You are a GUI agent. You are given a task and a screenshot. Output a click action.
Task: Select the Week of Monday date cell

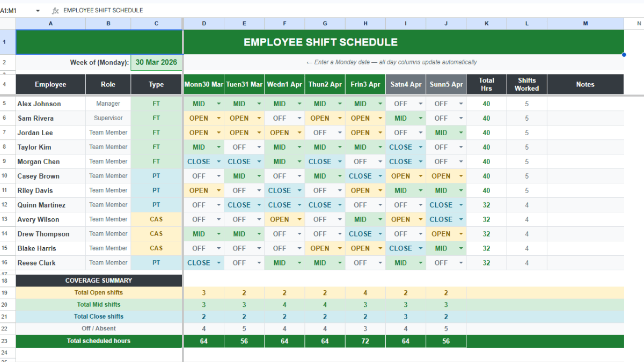tap(156, 62)
